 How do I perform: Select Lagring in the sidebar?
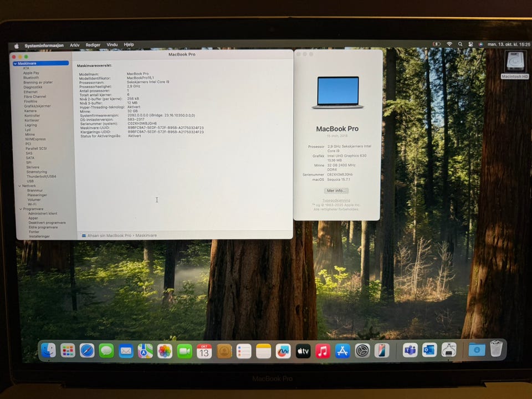click(30, 125)
